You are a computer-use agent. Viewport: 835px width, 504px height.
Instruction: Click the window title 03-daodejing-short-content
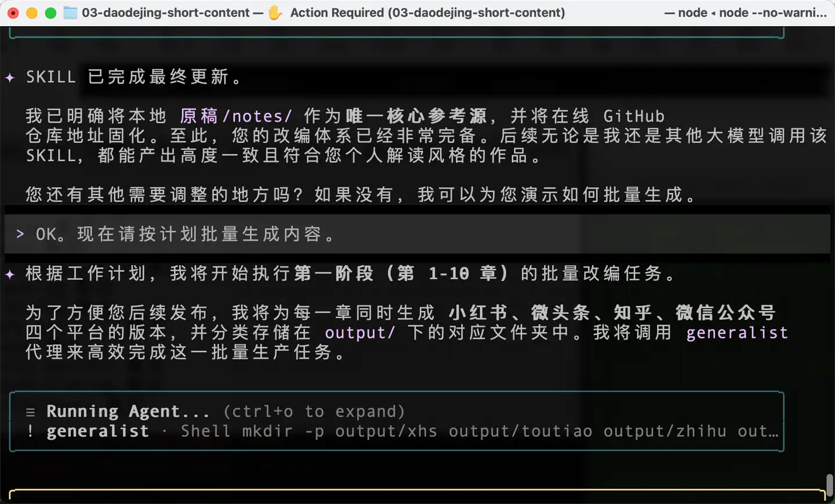pos(165,12)
